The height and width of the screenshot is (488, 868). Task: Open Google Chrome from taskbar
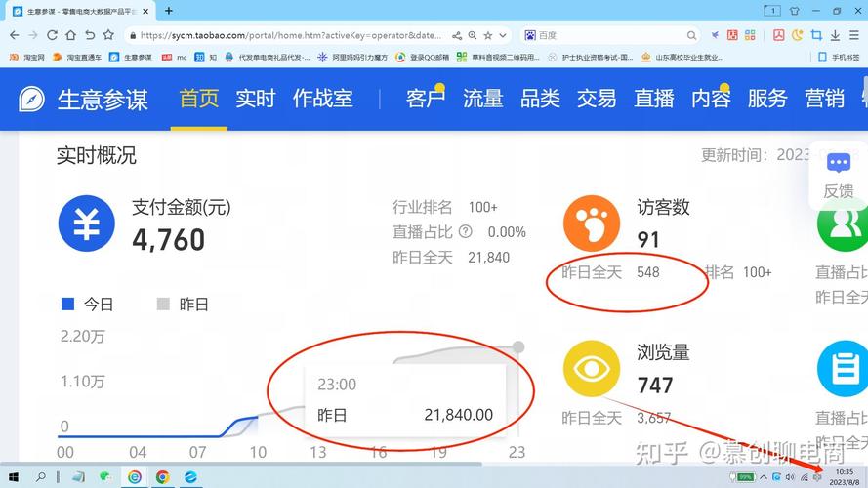tap(162, 477)
